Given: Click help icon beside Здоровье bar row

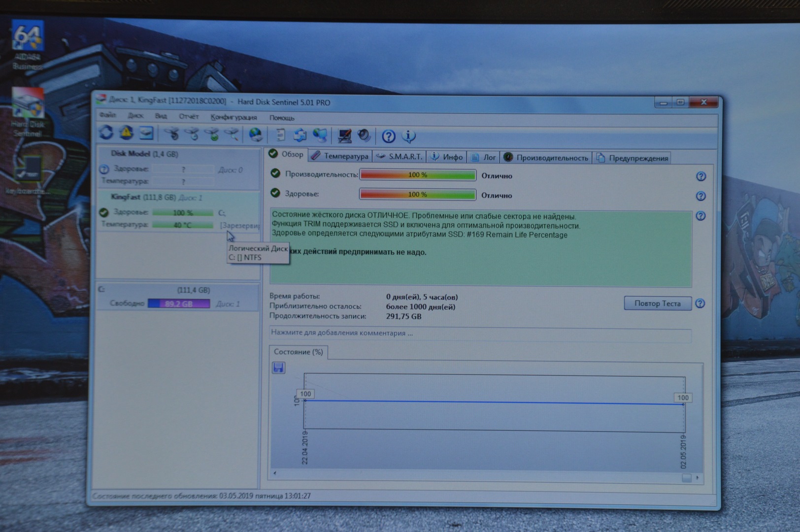Looking at the screenshot, I should 700,196.
